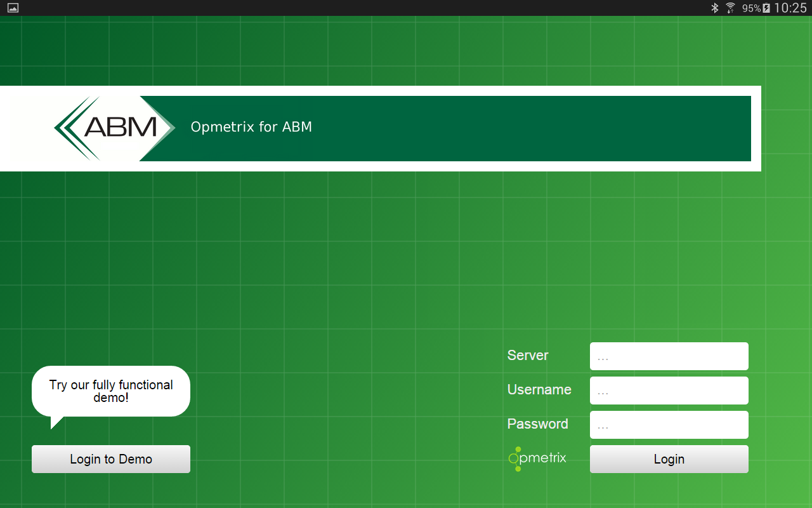Screen dimensions: 812x508
Task: Tap the 10:25 clock
Action: tap(790, 8)
